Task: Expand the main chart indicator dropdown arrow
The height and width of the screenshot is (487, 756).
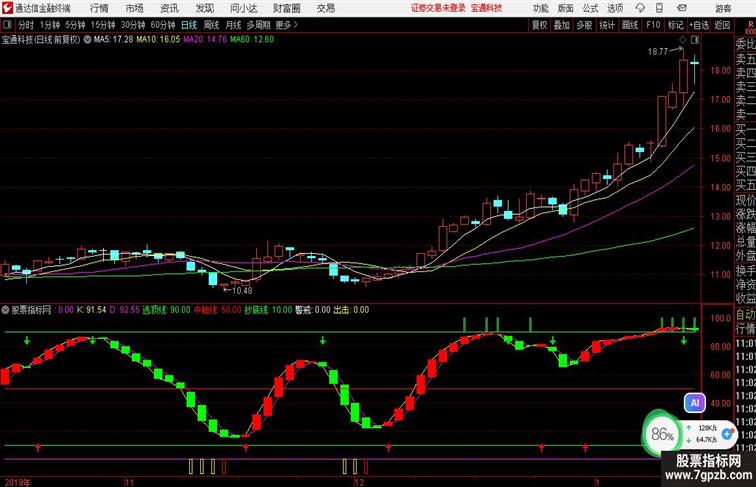Action: point(87,40)
